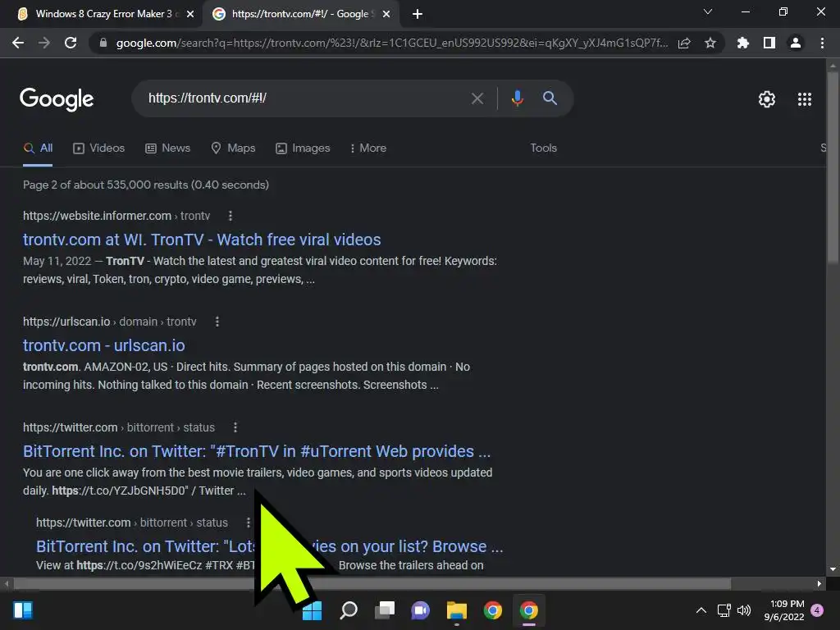This screenshot has width=840, height=630.
Task: Open a new browser tab
Action: click(x=418, y=15)
